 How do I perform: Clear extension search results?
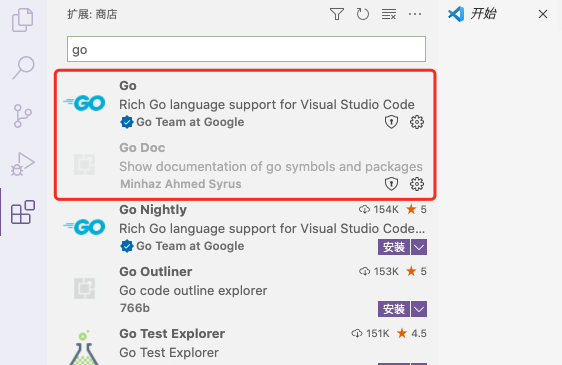coord(389,14)
